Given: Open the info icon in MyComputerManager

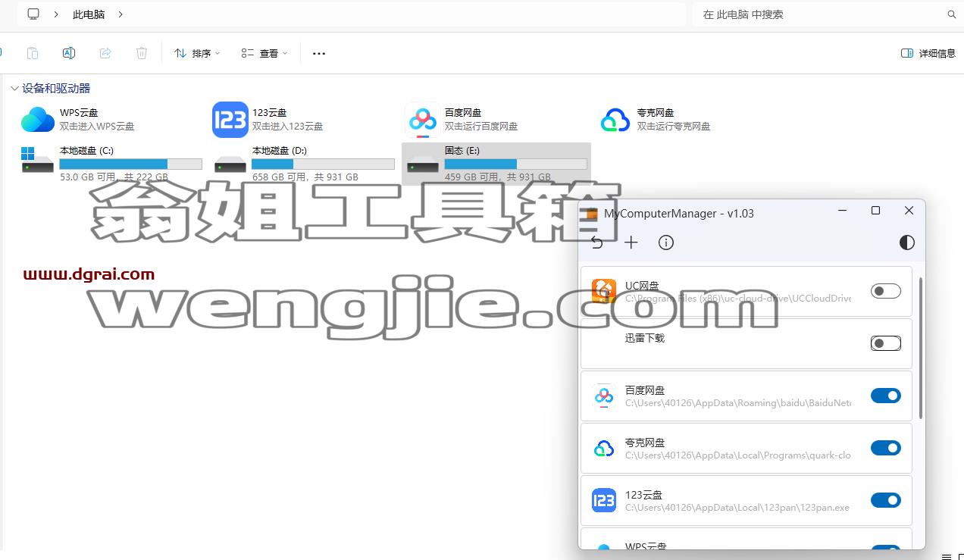Looking at the screenshot, I should coord(666,242).
